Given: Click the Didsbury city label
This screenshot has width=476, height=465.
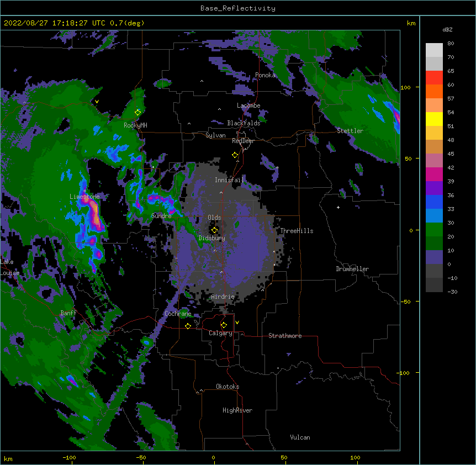Looking at the screenshot, I should [211, 238].
